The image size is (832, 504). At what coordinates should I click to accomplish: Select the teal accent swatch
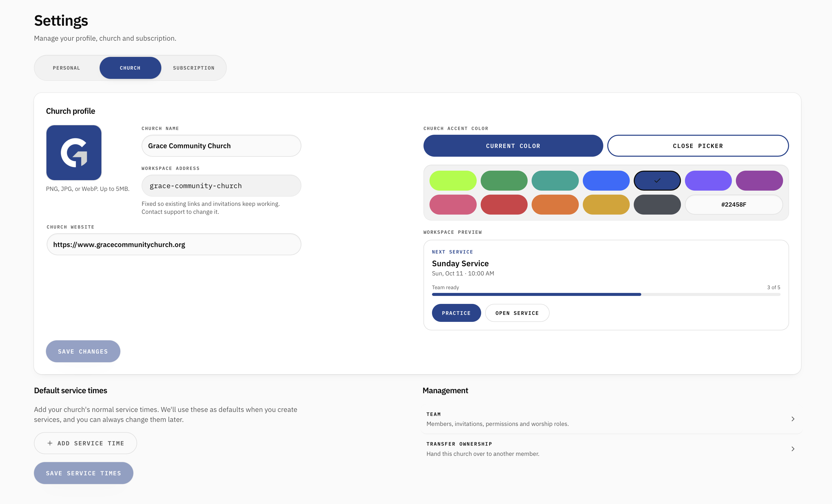click(x=555, y=180)
